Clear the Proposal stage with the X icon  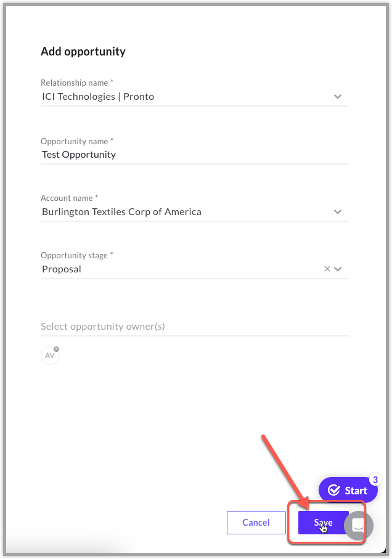click(x=327, y=269)
